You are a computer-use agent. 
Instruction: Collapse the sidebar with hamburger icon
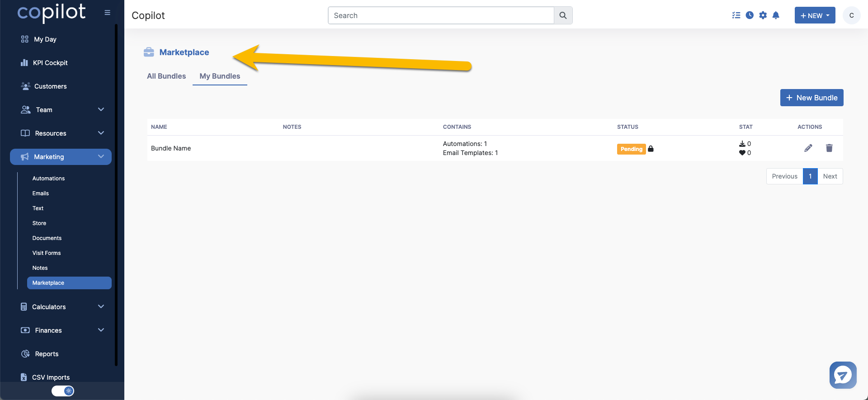click(107, 13)
